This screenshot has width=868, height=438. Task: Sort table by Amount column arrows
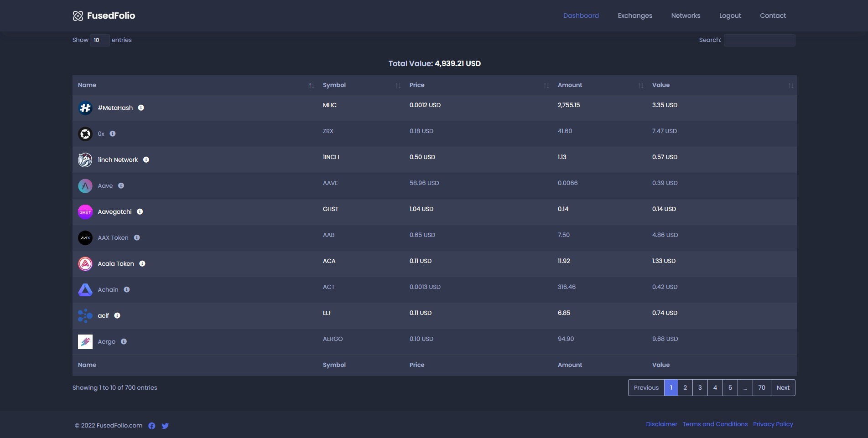(640, 86)
